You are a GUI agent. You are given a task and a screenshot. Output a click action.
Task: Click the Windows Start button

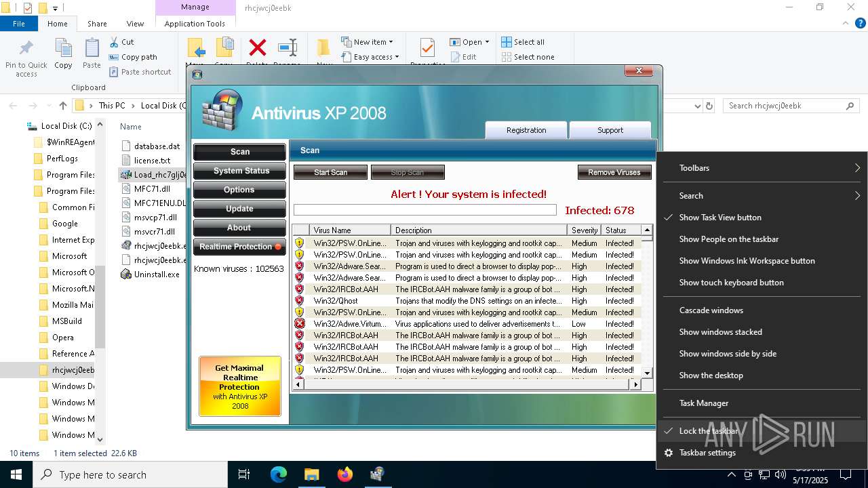16,474
